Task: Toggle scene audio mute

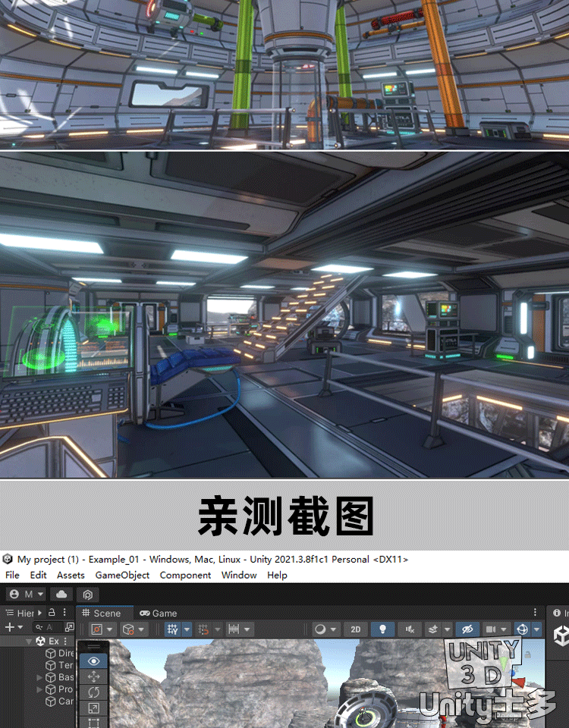Action: pyautogui.click(x=410, y=629)
